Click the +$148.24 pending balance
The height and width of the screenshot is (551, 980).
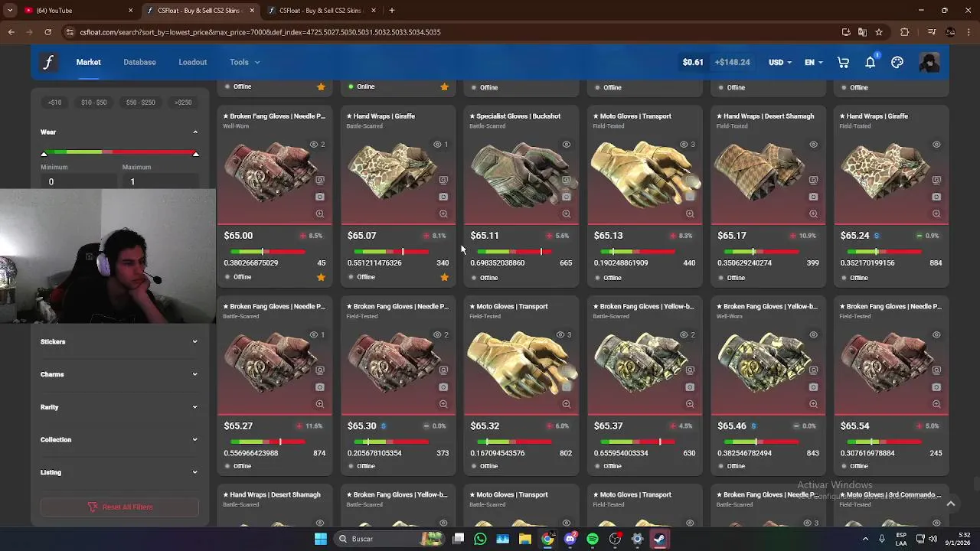point(732,62)
